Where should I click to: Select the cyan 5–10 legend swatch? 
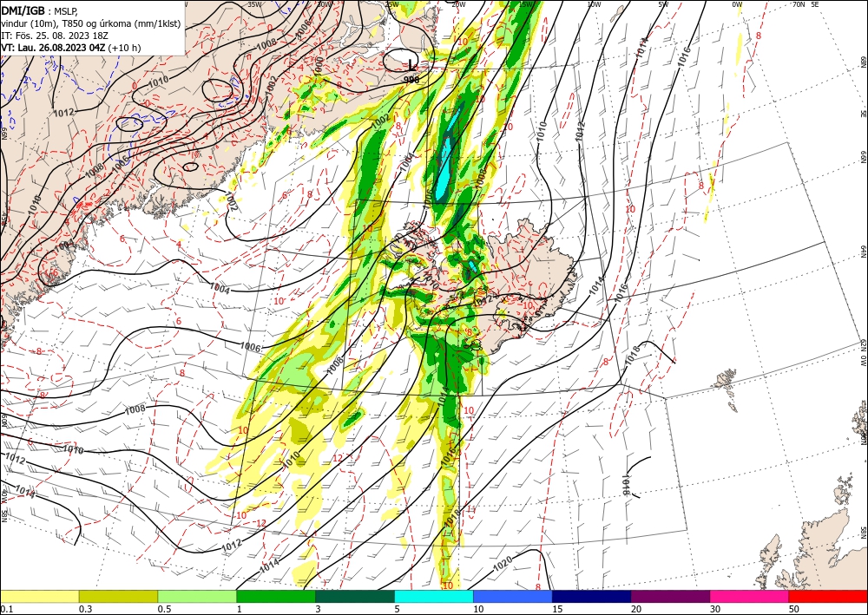(x=434, y=596)
